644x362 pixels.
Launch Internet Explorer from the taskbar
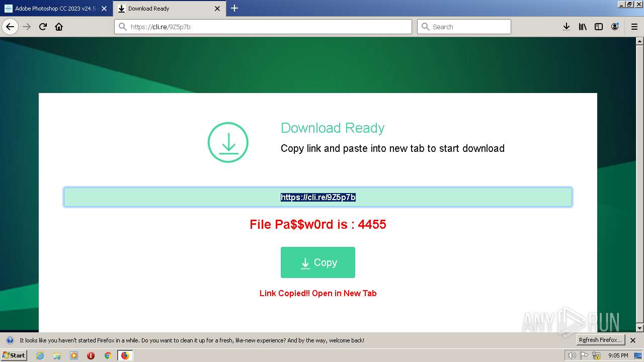(x=40, y=355)
